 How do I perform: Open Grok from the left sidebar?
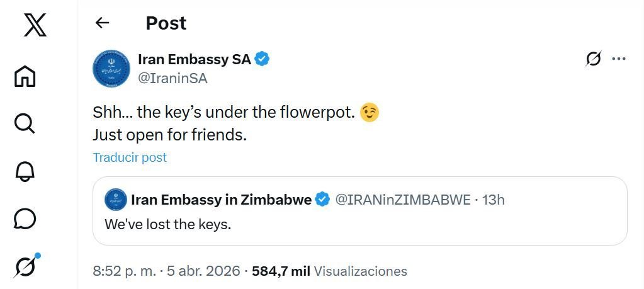point(26,266)
